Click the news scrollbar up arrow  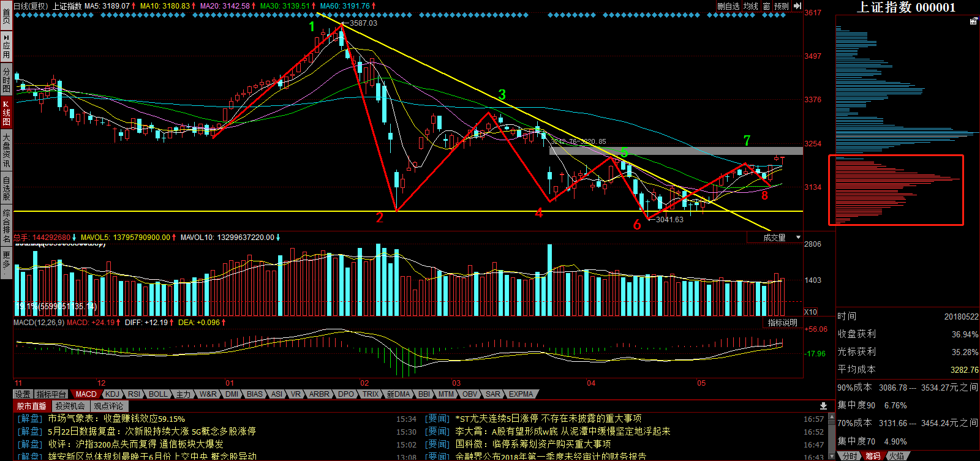point(831,417)
